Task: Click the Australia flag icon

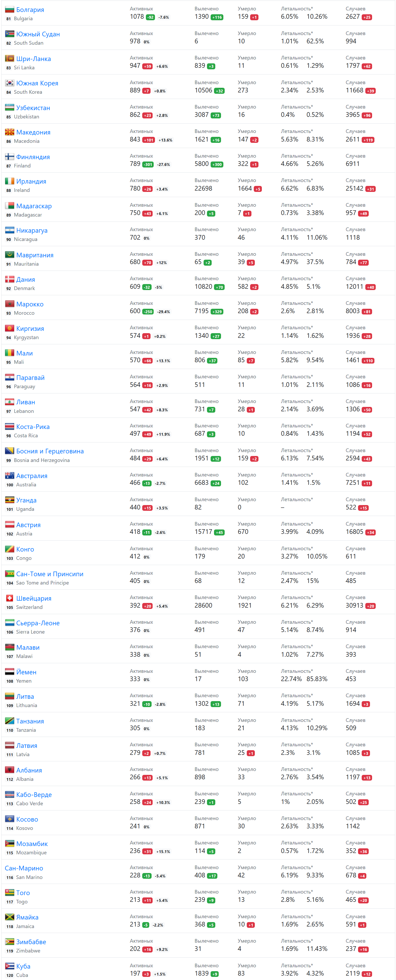Action: coord(10,475)
